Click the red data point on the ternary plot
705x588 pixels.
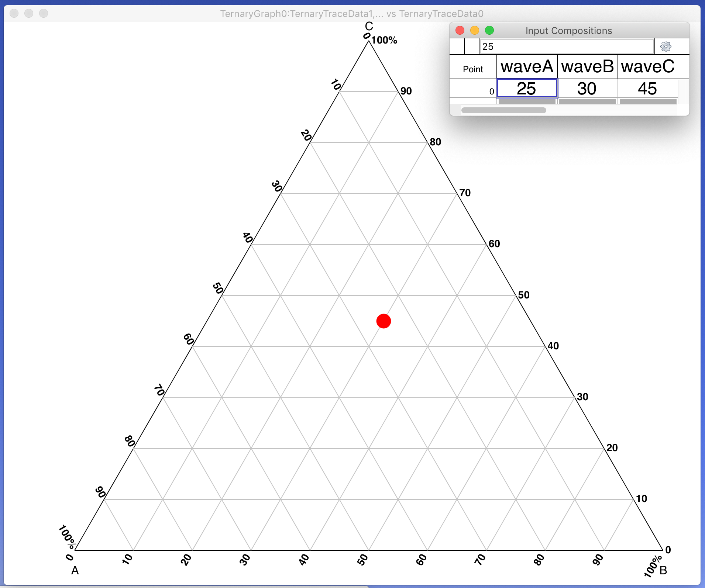pyautogui.click(x=384, y=321)
